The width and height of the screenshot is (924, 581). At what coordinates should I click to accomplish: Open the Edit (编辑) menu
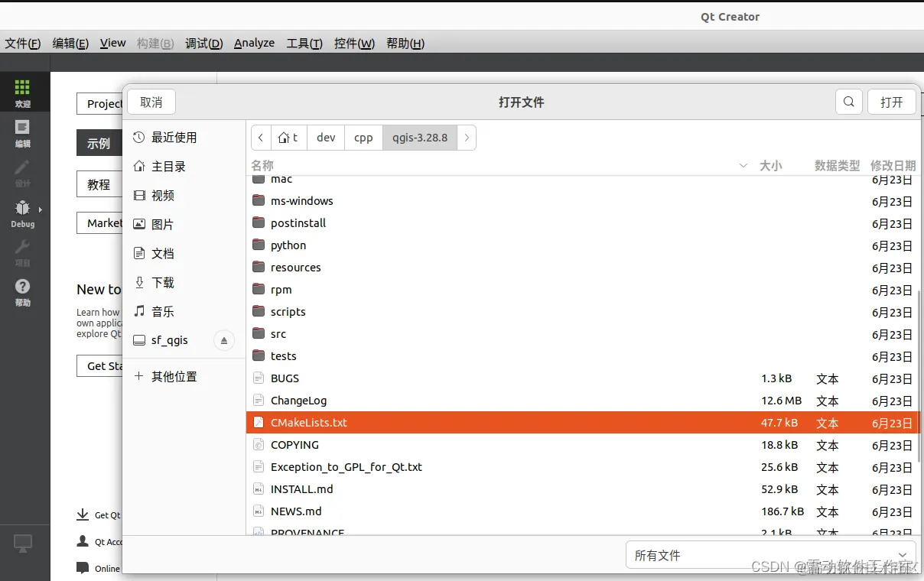pyautogui.click(x=70, y=44)
